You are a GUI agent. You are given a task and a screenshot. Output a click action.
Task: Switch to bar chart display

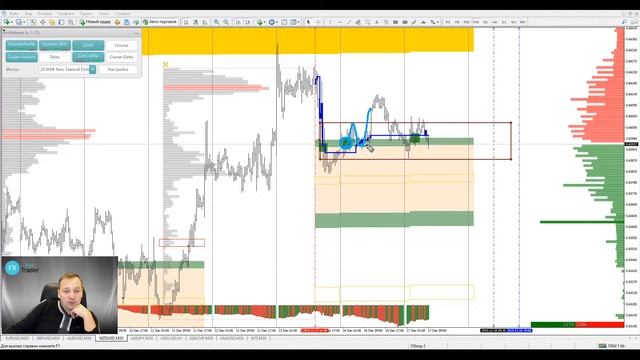click(186, 22)
